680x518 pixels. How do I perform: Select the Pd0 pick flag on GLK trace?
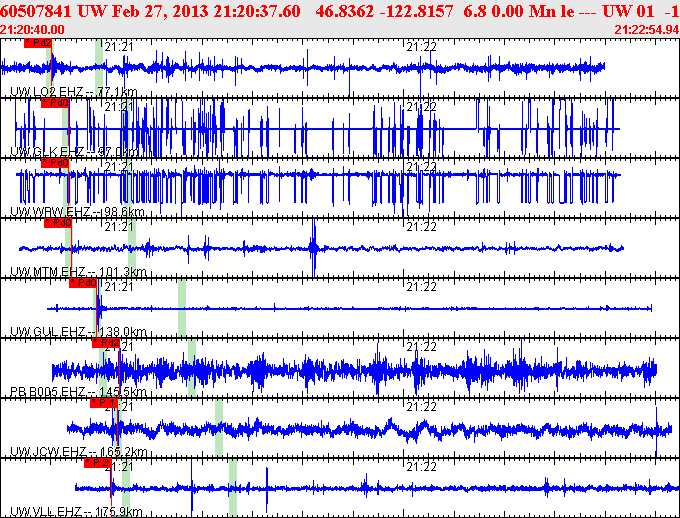pos(55,103)
